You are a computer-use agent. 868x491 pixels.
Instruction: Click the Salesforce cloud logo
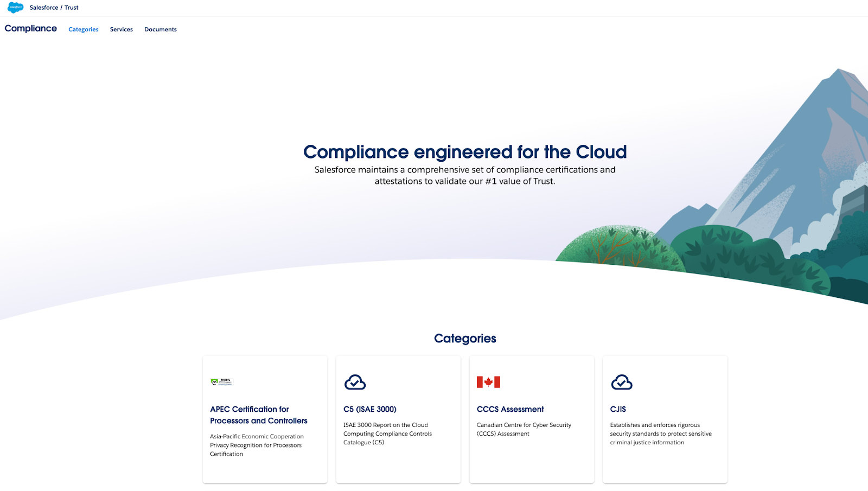pos(15,8)
